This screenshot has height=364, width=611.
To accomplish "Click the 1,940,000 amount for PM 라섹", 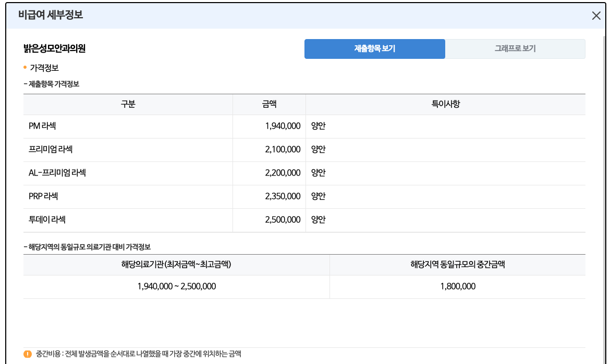I will pos(283,126).
